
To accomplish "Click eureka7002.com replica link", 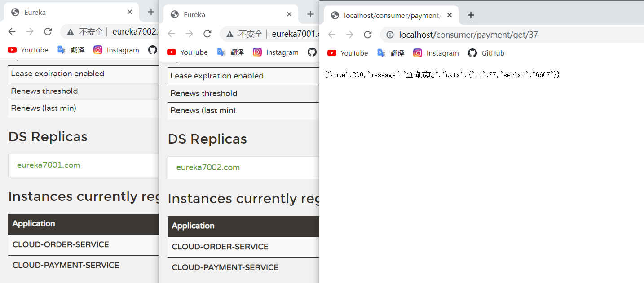I will pyautogui.click(x=208, y=167).
